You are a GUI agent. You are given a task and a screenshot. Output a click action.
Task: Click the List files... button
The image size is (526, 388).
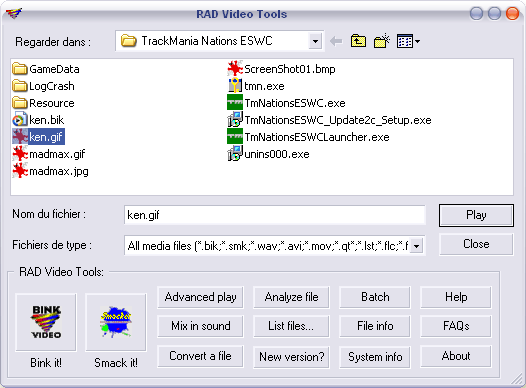(291, 326)
